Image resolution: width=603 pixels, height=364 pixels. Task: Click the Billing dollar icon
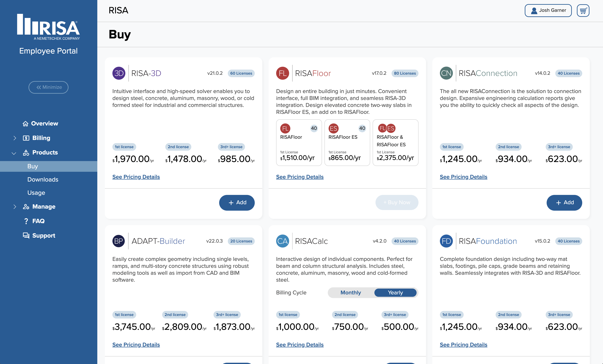(x=26, y=138)
